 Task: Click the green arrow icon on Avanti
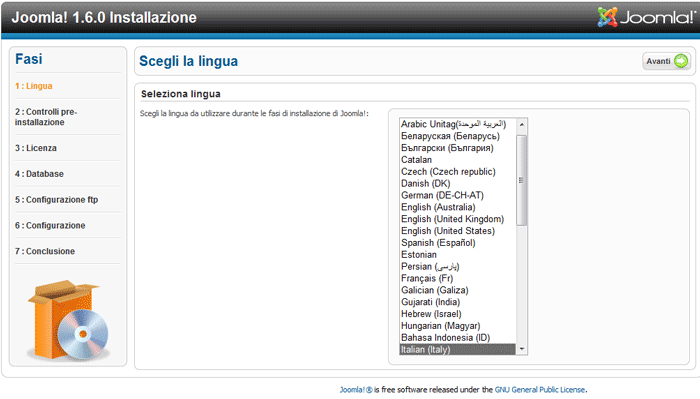pos(681,61)
